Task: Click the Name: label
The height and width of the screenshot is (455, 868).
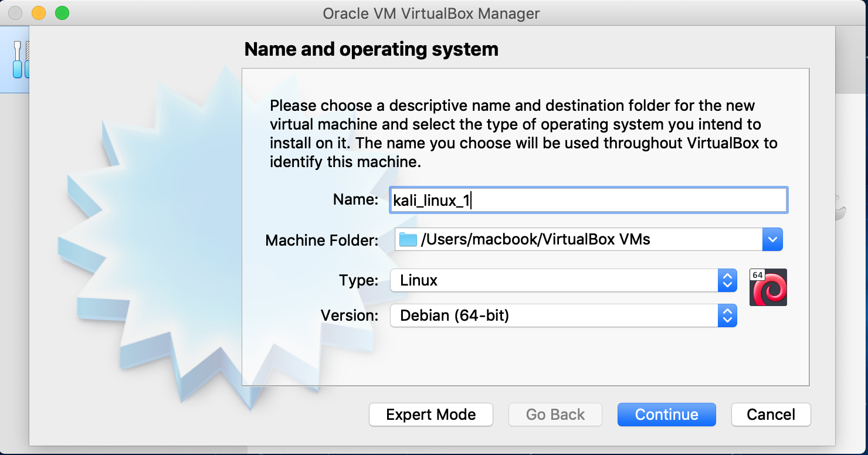Action: pos(356,199)
